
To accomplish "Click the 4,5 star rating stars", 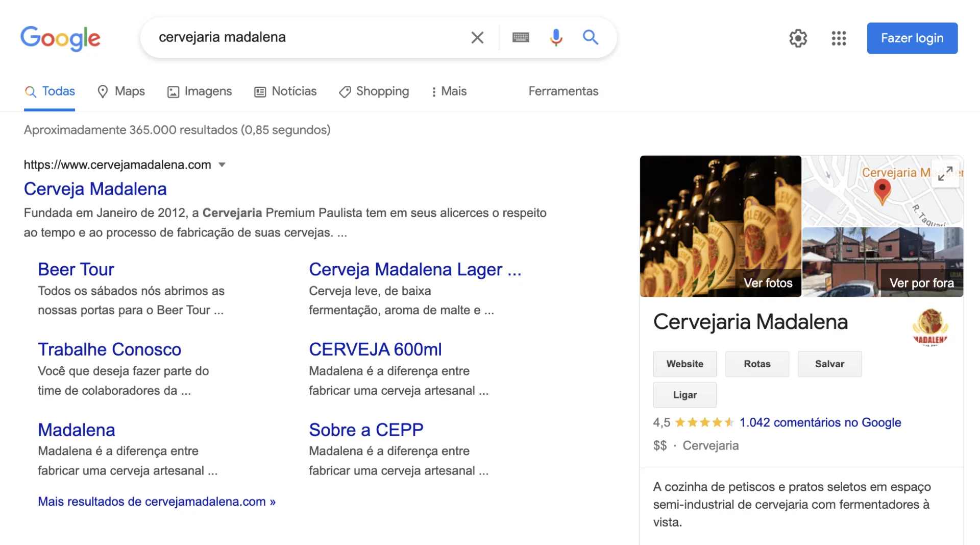I will click(x=704, y=422).
